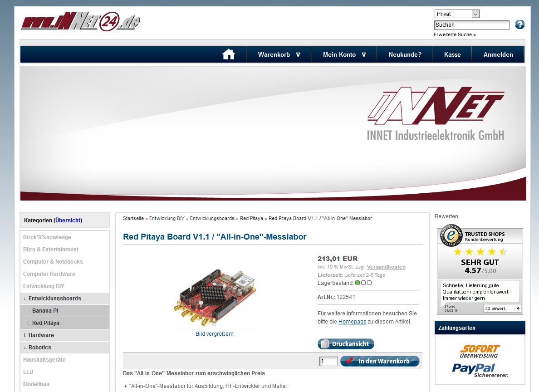This screenshot has height=392, width=539.
Task: Select the LED category
Action: [x=28, y=372]
